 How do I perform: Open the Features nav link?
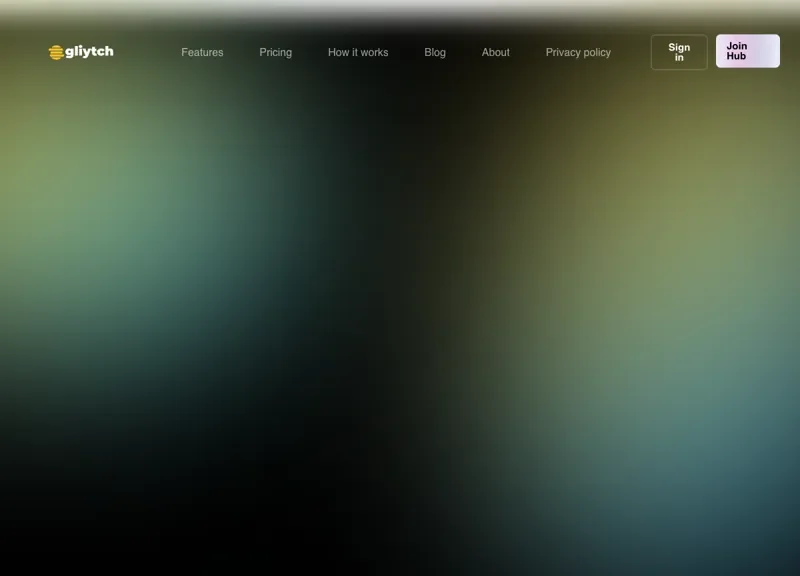click(202, 53)
